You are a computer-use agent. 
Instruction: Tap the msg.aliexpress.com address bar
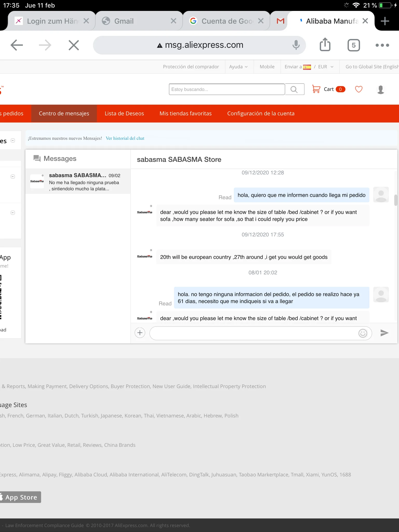click(199, 45)
